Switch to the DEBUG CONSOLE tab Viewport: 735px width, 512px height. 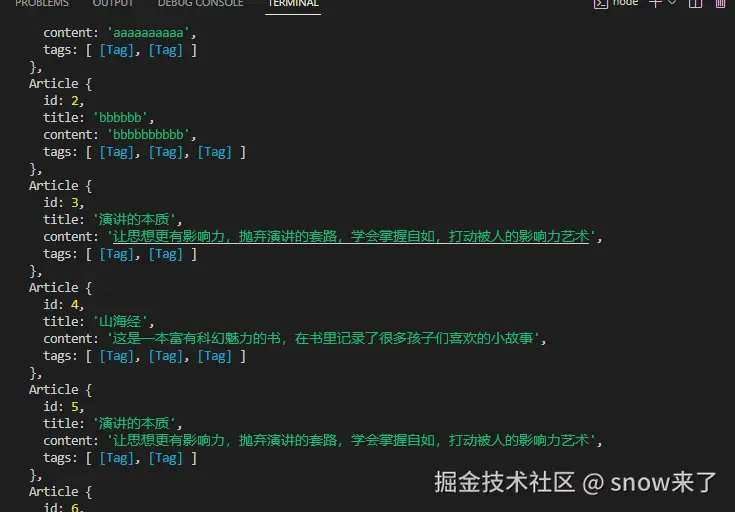[200, 3]
